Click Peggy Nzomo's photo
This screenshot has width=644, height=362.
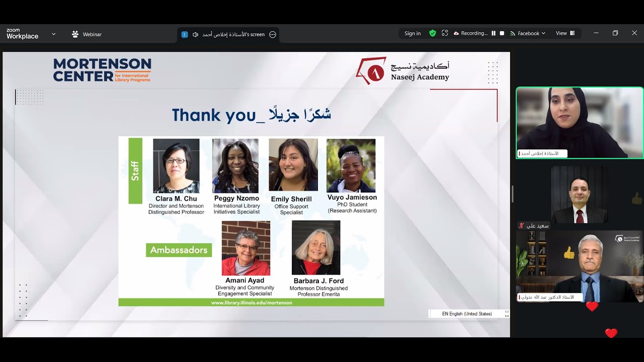[x=235, y=166]
